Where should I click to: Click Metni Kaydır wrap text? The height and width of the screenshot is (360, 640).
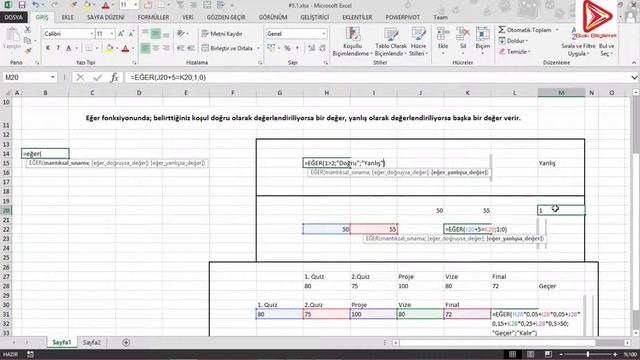coord(222,33)
